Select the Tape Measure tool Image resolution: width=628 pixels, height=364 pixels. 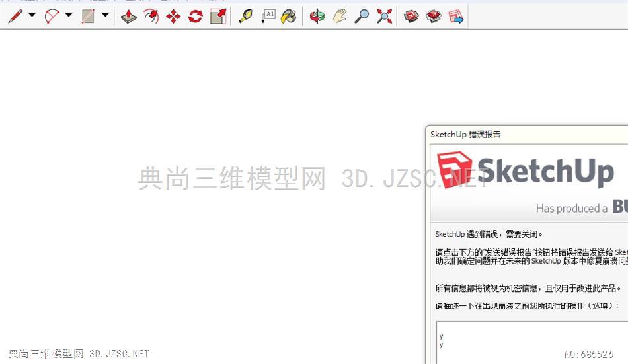pos(245,17)
